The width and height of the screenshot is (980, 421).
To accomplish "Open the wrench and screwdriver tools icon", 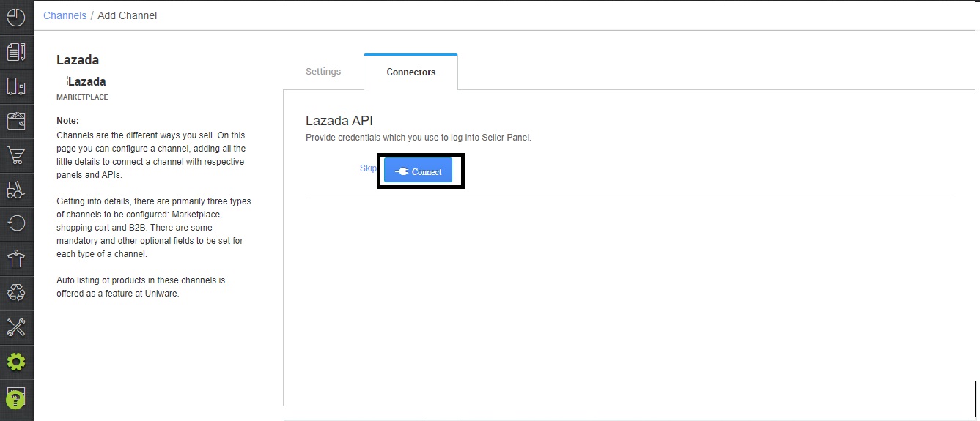I will coord(16,327).
